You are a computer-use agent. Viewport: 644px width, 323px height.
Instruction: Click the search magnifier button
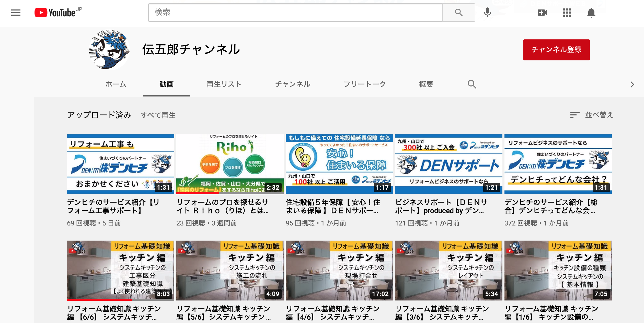coord(459,12)
